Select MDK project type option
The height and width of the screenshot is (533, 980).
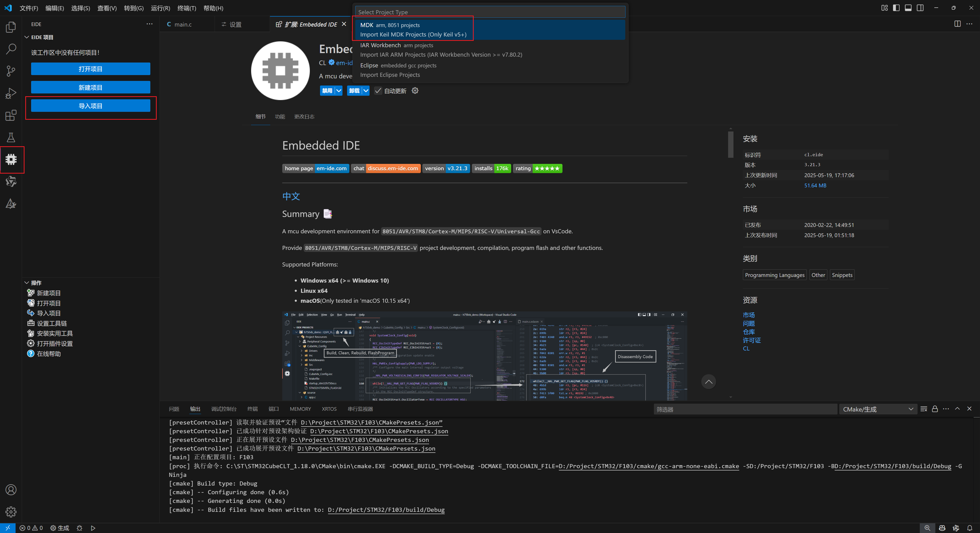click(490, 30)
